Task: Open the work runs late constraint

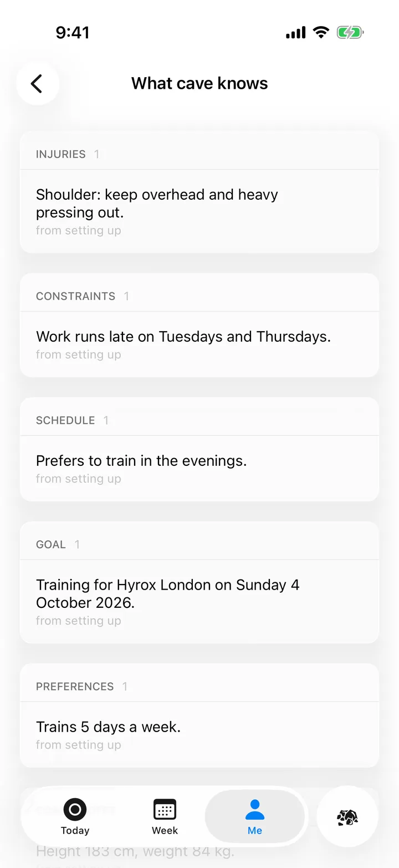Action: pos(199,344)
